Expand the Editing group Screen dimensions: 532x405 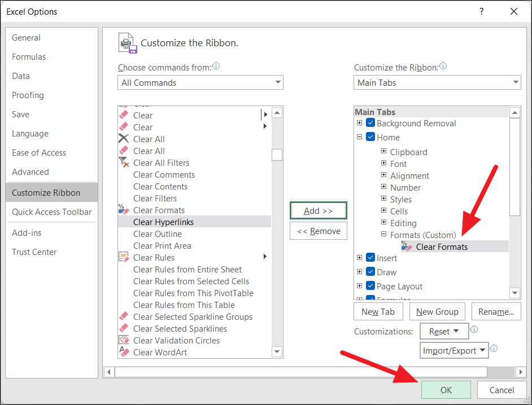(383, 222)
